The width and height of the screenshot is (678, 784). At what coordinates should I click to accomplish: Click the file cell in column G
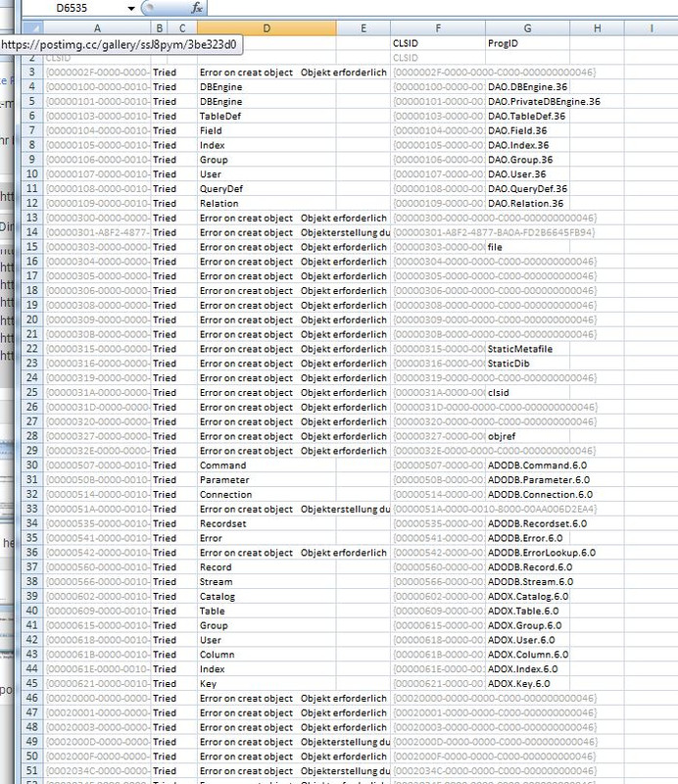pyautogui.click(x=527, y=247)
